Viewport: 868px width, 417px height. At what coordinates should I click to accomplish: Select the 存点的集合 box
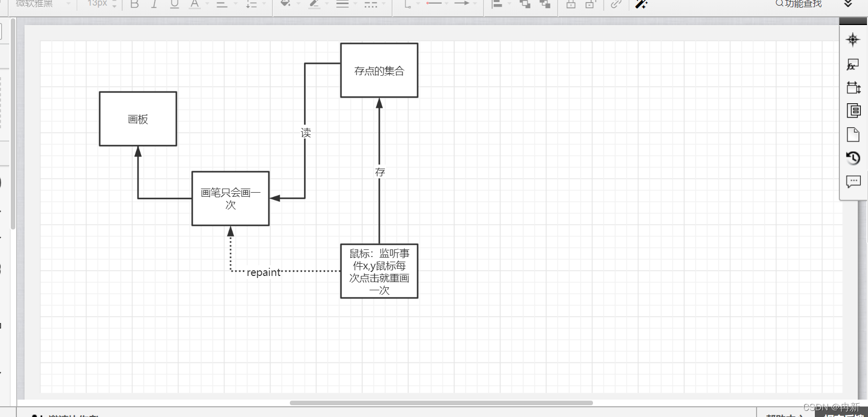click(x=379, y=71)
